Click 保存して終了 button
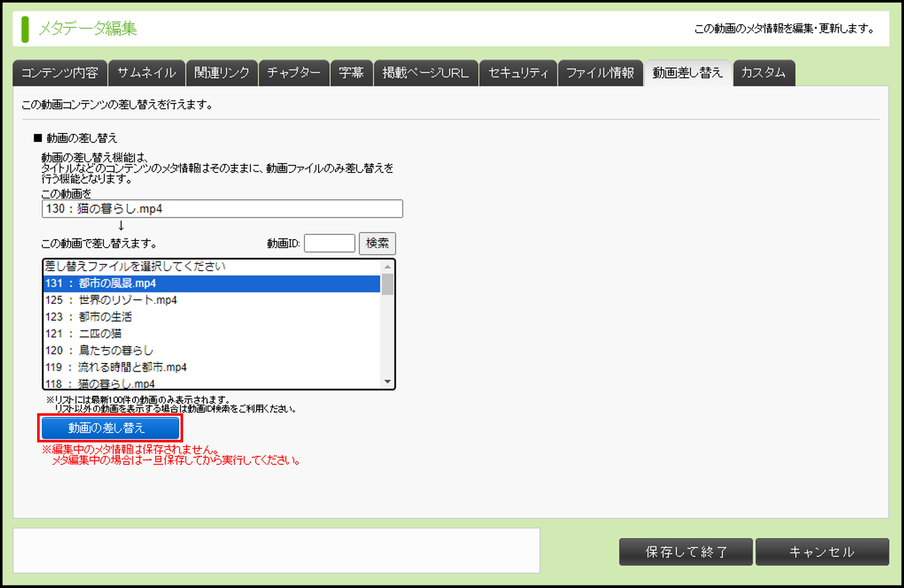 (x=686, y=552)
